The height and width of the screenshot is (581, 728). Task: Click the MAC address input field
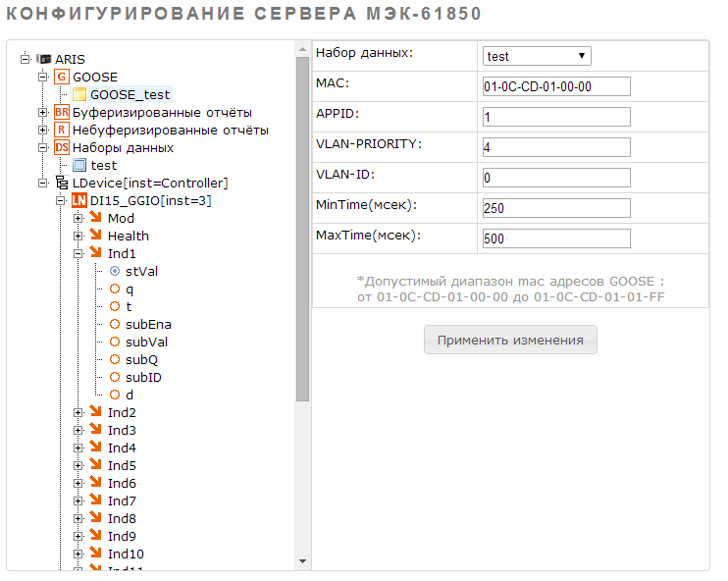[555, 86]
